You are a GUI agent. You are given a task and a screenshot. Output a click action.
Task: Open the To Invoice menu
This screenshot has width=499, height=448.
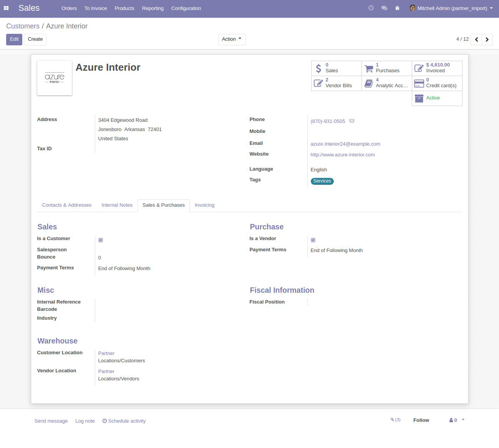(x=96, y=8)
